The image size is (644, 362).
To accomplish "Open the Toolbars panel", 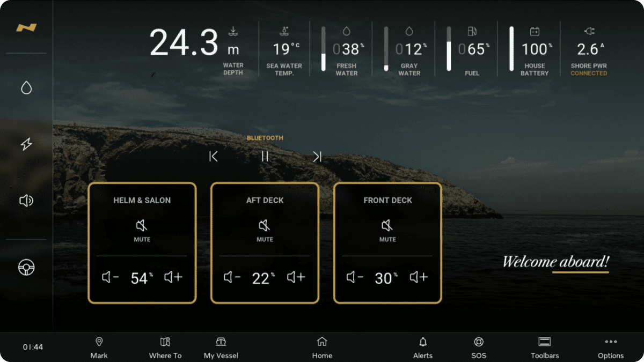I will (x=545, y=347).
